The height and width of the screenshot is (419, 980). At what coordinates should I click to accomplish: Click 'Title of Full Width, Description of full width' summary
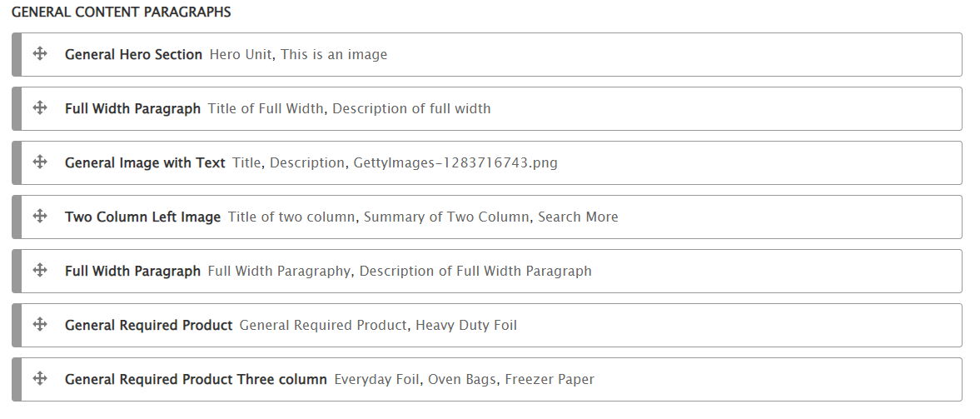[349, 109]
